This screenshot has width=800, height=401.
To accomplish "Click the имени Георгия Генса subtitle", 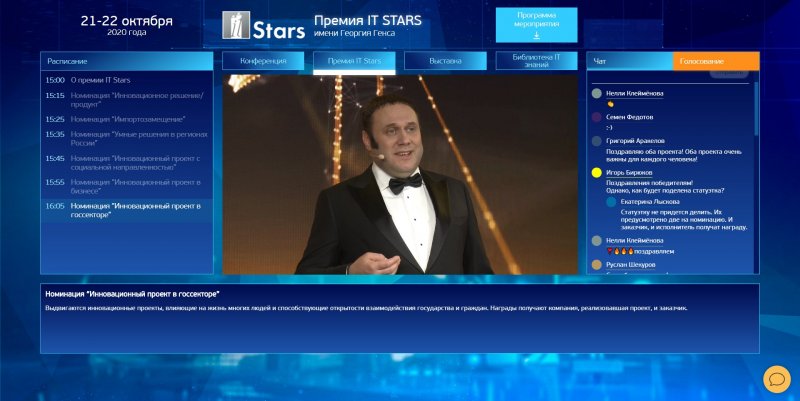I will pos(355,33).
